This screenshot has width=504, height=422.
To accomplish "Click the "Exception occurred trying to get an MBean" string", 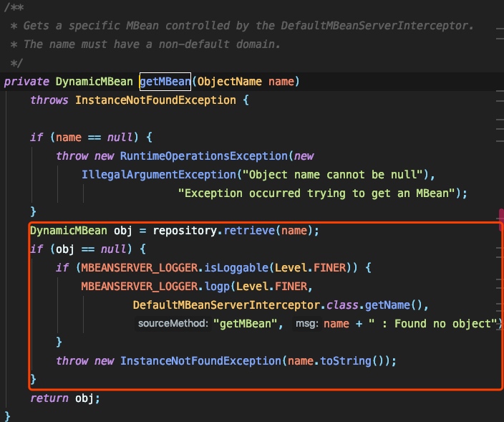I will click(x=316, y=193).
